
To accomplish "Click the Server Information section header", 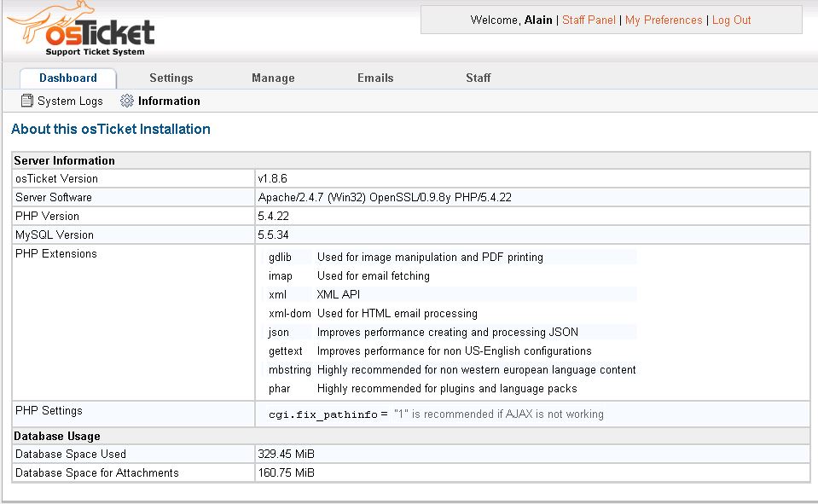I will 64,160.
